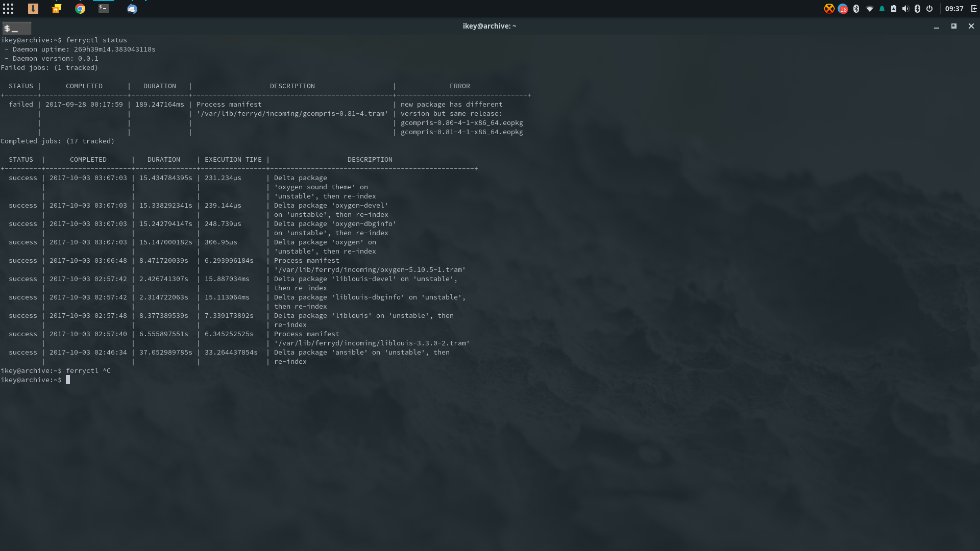The width and height of the screenshot is (980, 551).
Task: Click the Bluetooth icon beside the Wi-Fi icon
Action: [x=856, y=9]
